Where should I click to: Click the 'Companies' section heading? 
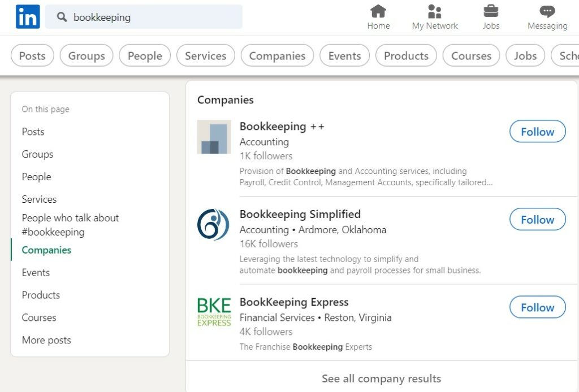pyautogui.click(x=225, y=100)
